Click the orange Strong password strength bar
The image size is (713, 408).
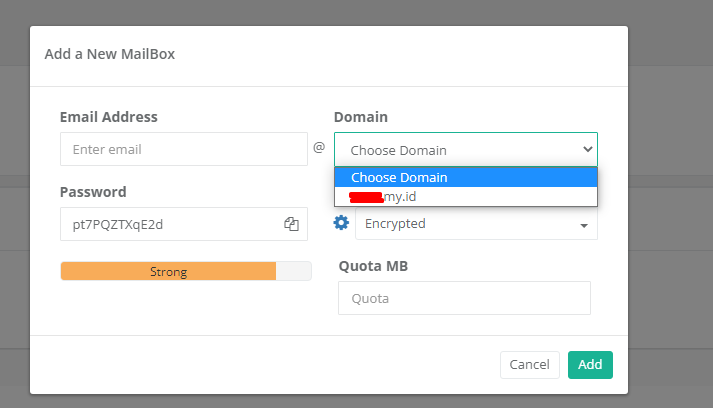tap(168, 271)
